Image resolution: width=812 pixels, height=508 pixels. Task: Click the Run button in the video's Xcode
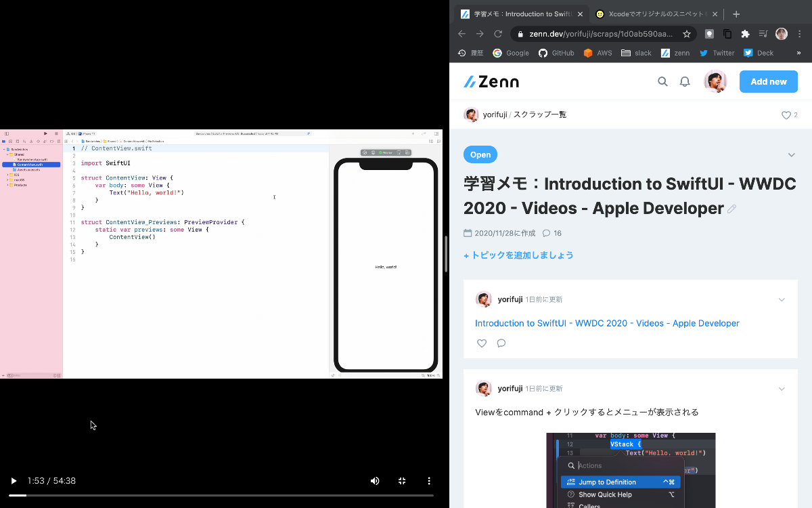[45, 134]
